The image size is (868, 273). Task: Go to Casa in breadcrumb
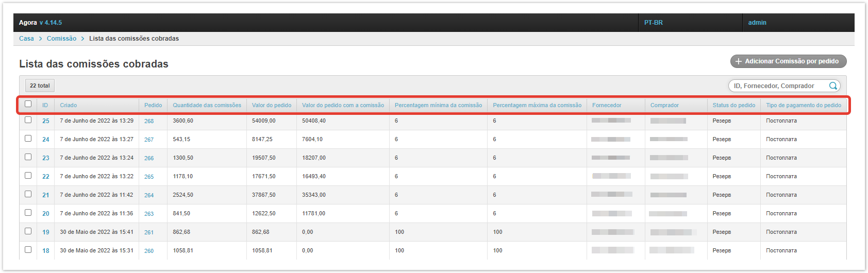pos(26,39)
